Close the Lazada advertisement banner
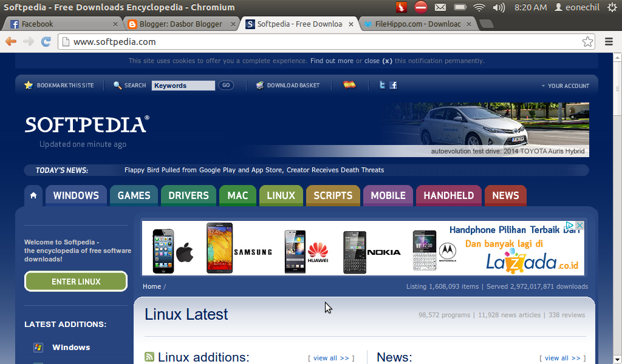Image resolution: width=622 pixels, height=364 pixels. 579,225
